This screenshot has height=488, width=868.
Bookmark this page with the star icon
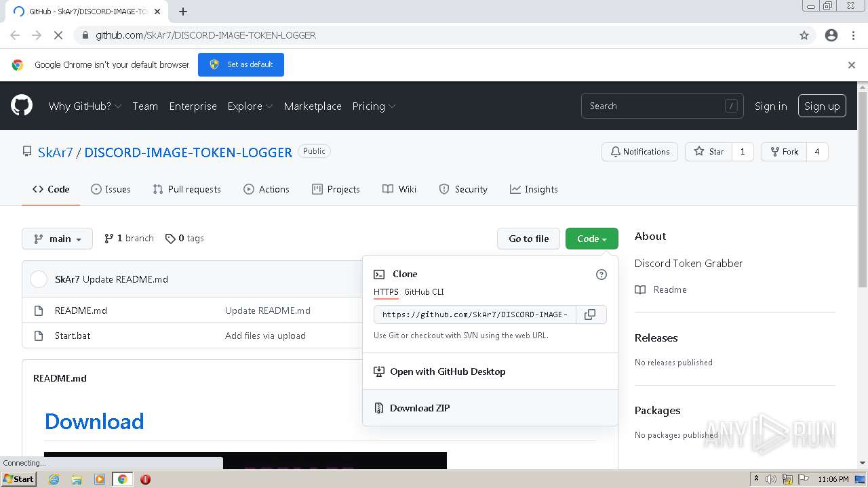pyautogui.click(x=804, y=35)
